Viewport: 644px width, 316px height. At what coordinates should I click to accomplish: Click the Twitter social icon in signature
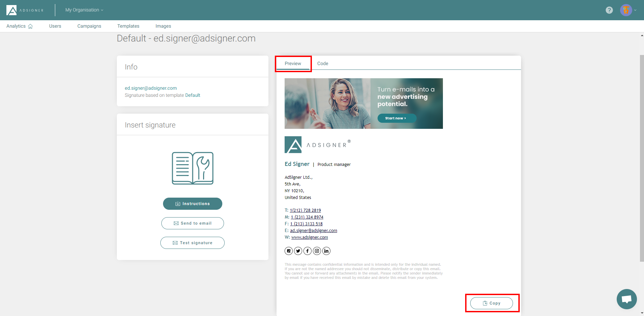click(x=298, y=251)
